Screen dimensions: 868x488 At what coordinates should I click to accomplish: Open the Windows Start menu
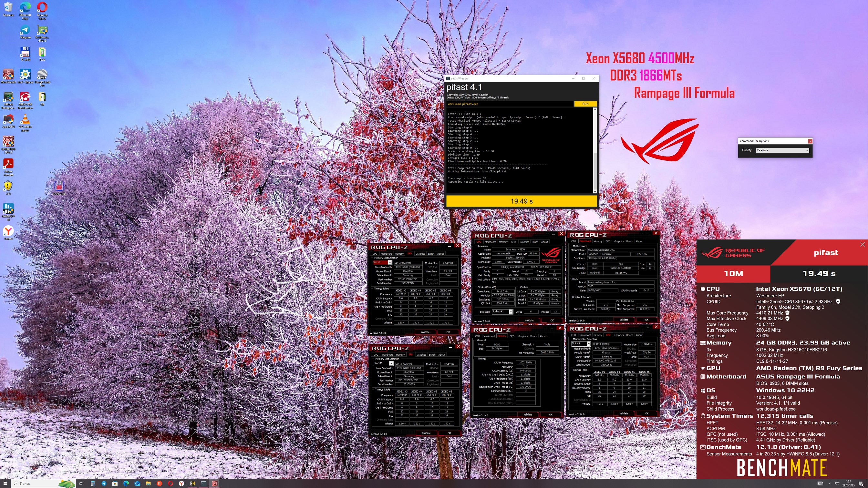pyautogui.click(x=5, y=483)
